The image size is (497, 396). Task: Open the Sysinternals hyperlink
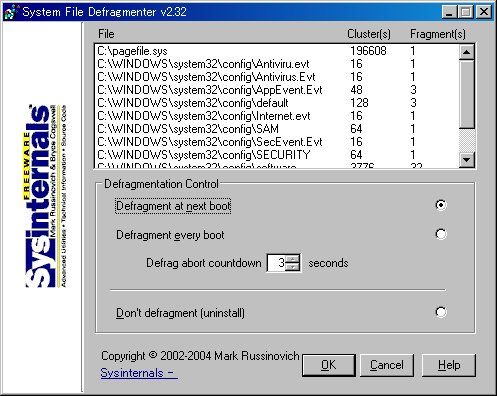click(139, 373)
